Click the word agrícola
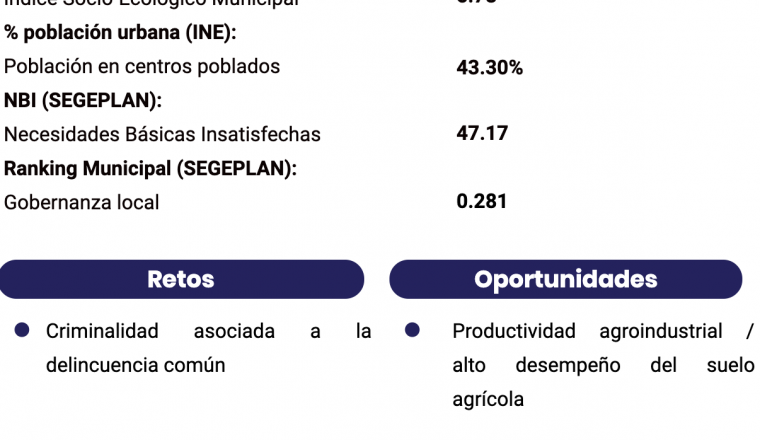The height and width of the screenshot is (440, 760). tap(488, 400)
